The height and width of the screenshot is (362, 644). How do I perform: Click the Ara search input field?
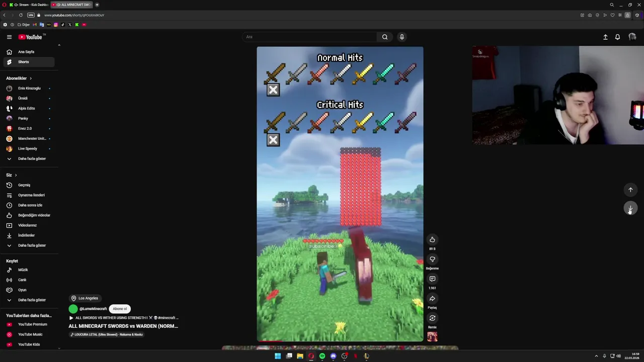pos(309,37)
